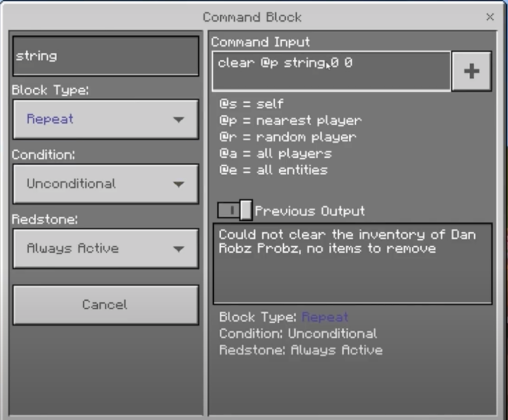This screenshot has width=508, height=420.
Task: Open the Condition selector showing Unconditional
Action: [x=105, y=184]
